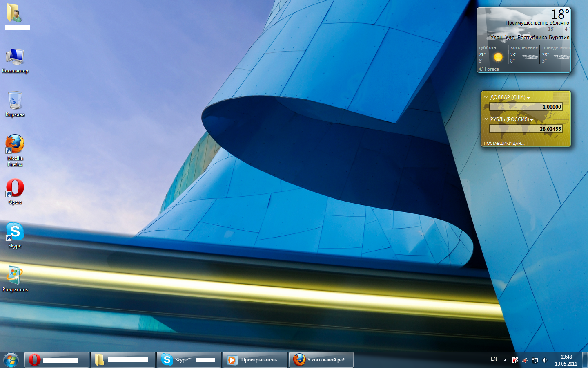This screenshot has height=368, width=588.
Task: Click the Kaspersky icon in system tray
Action: pyautogui.click(x=515, y=360)
